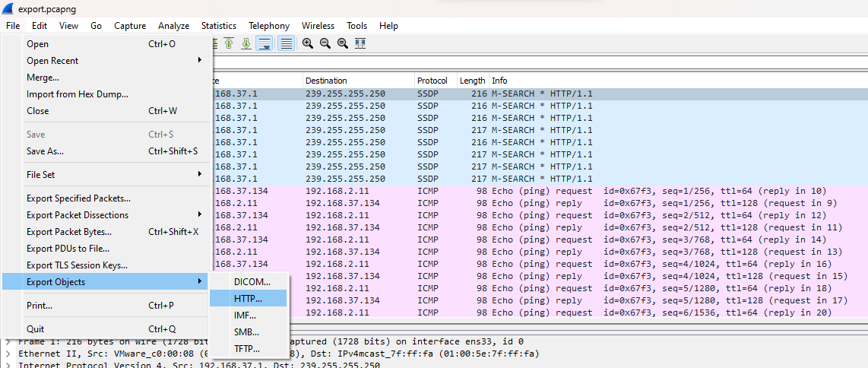Image resolution: width=868 pixels, height=368 pixels.
Task: Click the Destination column header
Action: tap(327, 81)
